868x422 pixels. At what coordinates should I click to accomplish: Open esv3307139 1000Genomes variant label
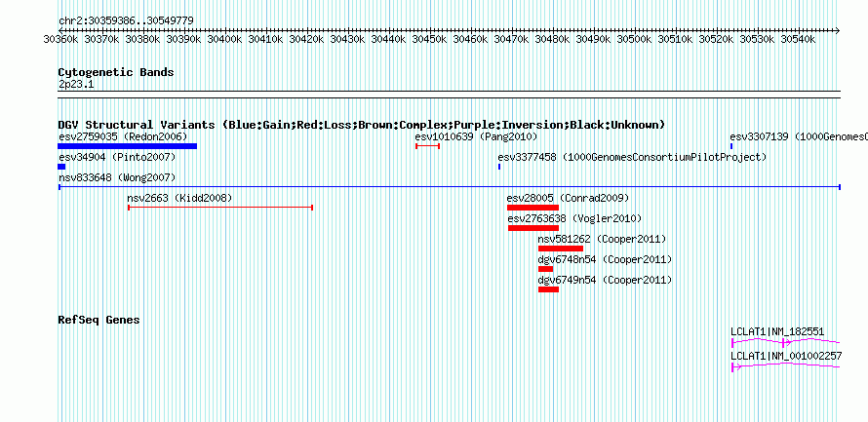coord(799,136)
